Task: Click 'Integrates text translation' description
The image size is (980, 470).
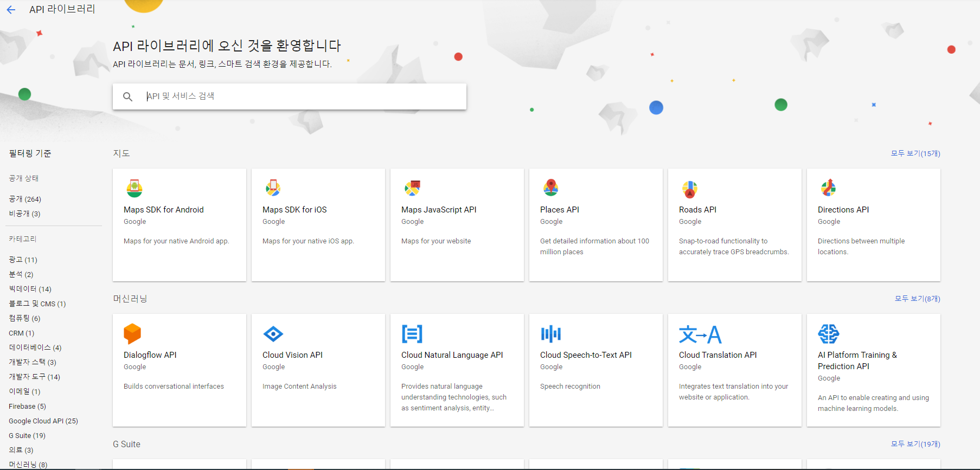Action: click(x=734, y=392)
